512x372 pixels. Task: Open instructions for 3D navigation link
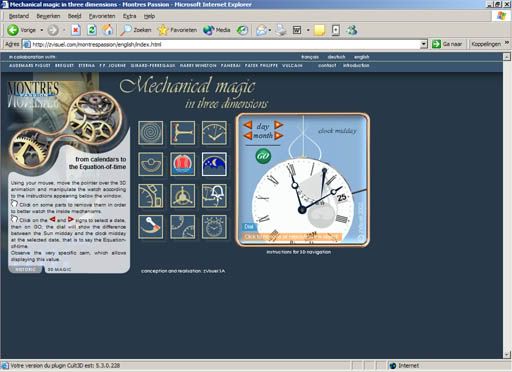coord(298,252)
